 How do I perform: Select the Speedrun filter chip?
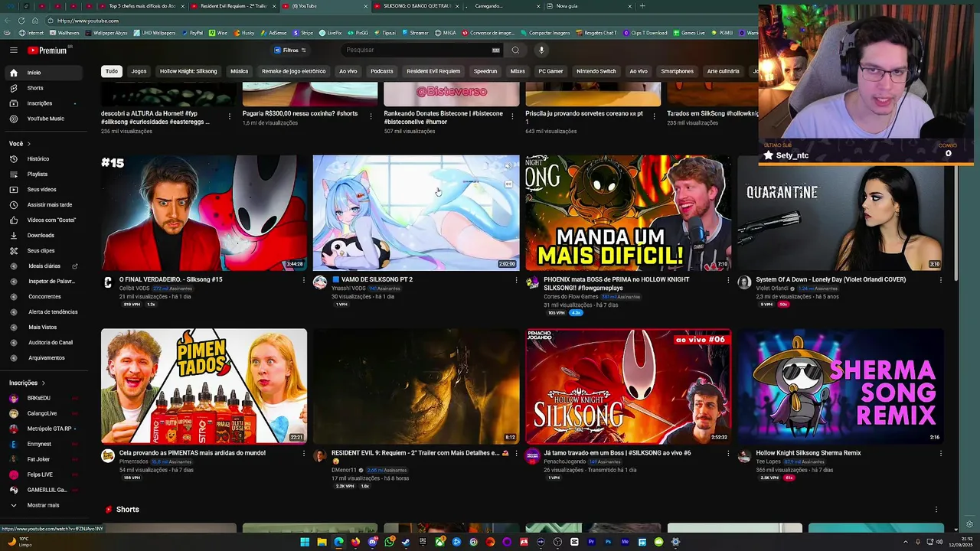click(x=485, y=71)
